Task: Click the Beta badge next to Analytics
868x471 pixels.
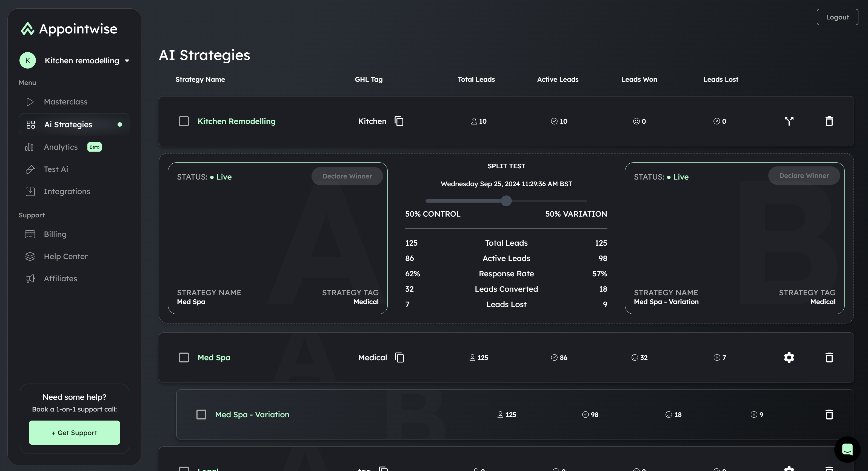Action: [x=94, y=147]
